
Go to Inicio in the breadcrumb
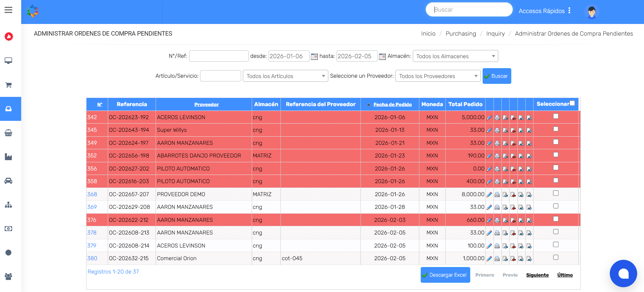[428, 34]
